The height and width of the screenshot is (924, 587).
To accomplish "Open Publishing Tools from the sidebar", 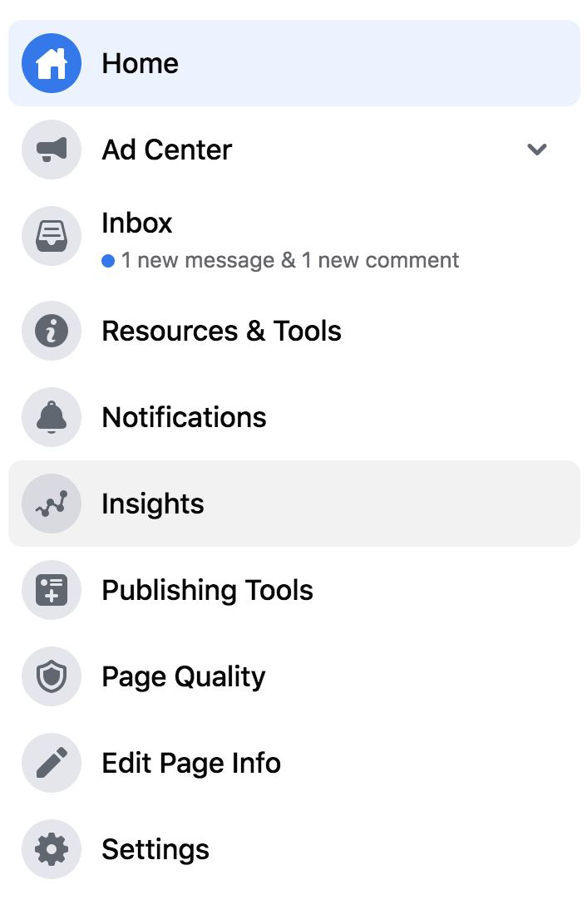I will point(207,590).
